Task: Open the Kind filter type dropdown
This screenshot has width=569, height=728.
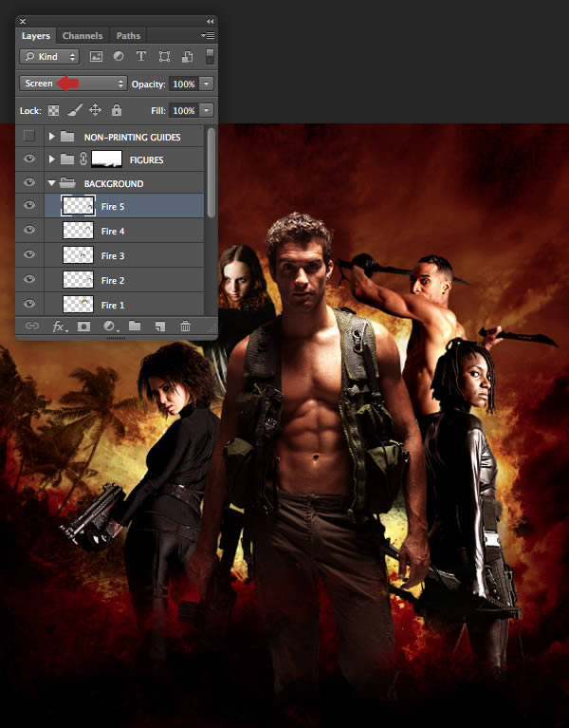Action: coord(49,57)
